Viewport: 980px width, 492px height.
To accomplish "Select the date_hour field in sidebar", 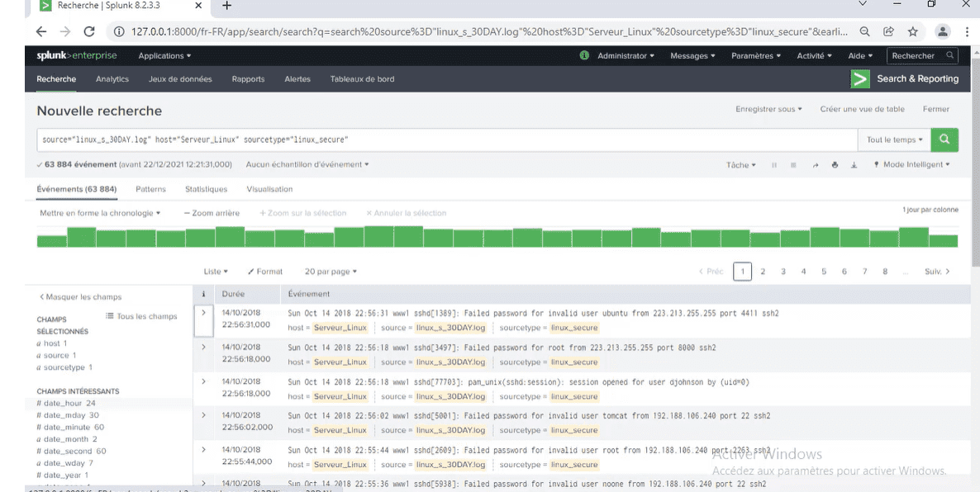I will pyautogui.click(x=66, y=404).
